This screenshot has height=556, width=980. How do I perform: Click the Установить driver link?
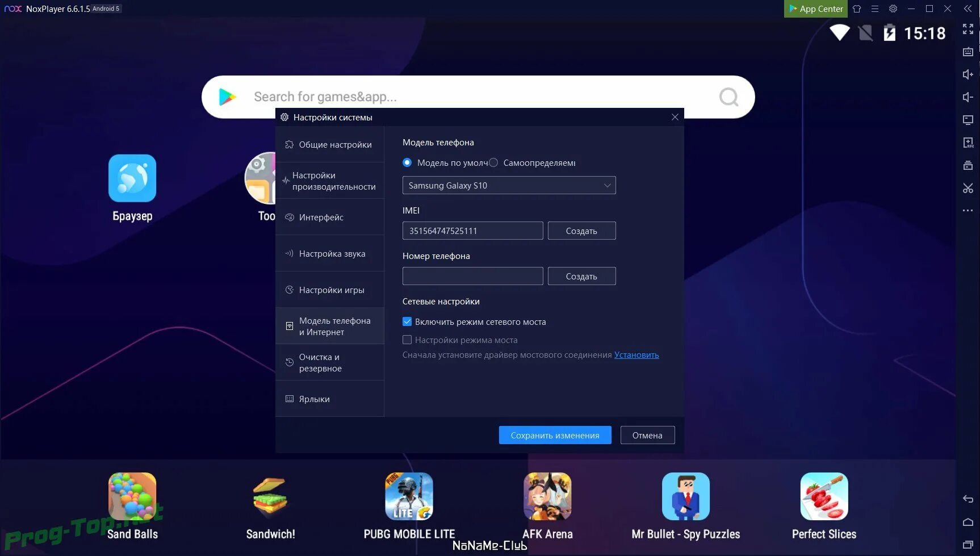[x=636, y=355]
